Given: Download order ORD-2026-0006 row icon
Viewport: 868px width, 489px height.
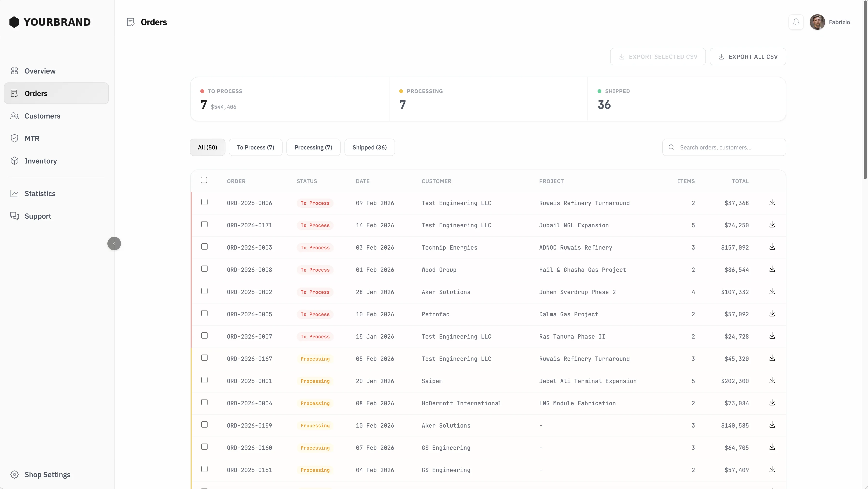Looking at the screenshot, I should pyautogui.click(x=772, y=202).
